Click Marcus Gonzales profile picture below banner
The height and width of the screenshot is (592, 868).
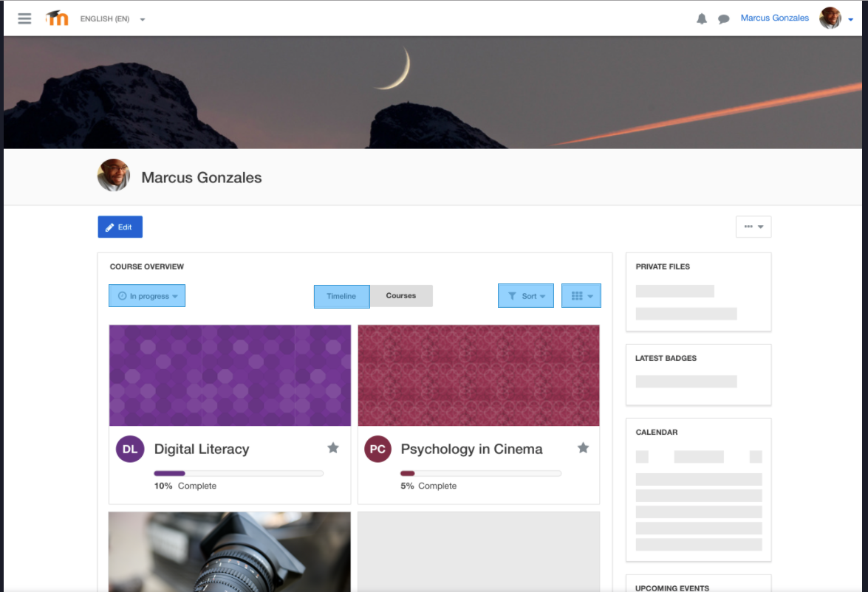coord(114,176)
